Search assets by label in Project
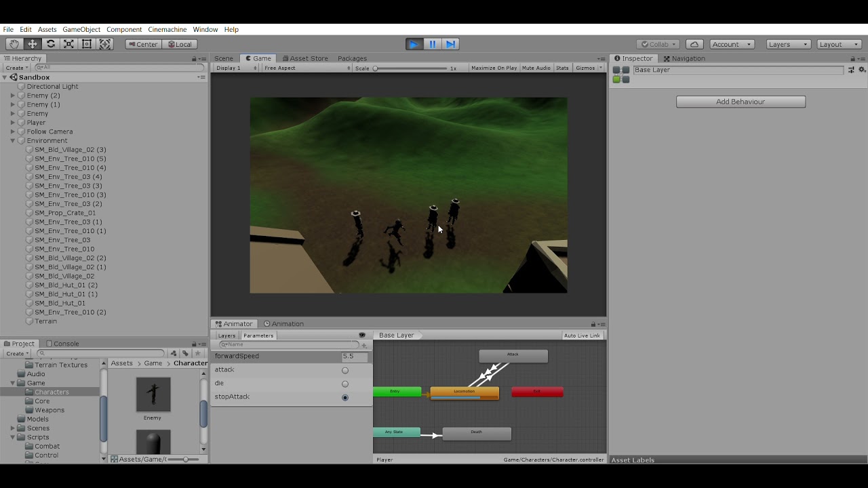The width and height of the screenshot is (868, 488). [185, 353]
